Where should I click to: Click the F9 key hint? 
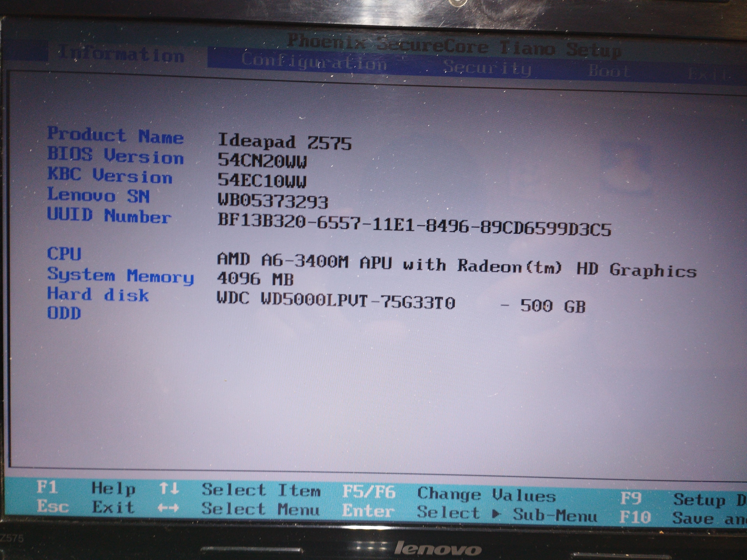coord(631,498)
